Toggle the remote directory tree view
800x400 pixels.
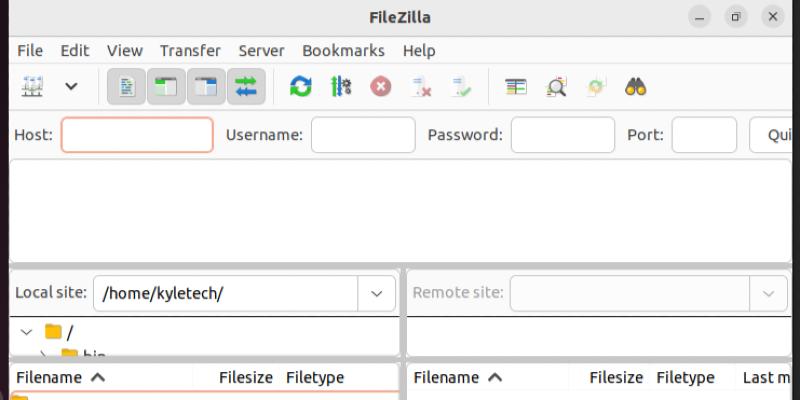pyautogui.click(x=206, y=87)
